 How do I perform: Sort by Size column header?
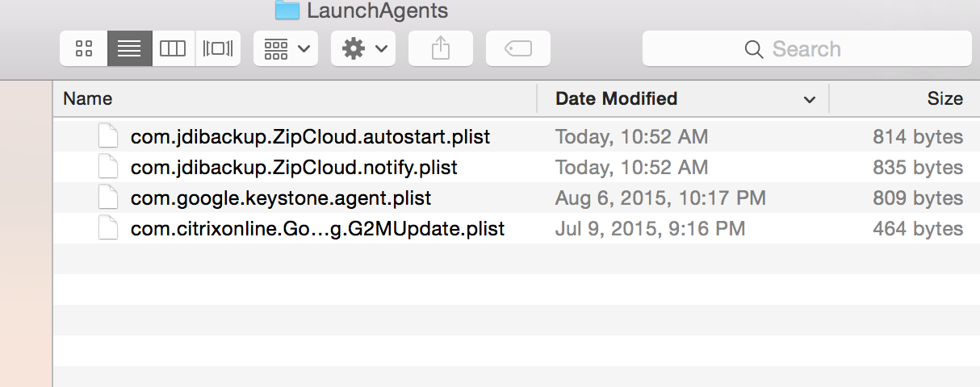944,99
